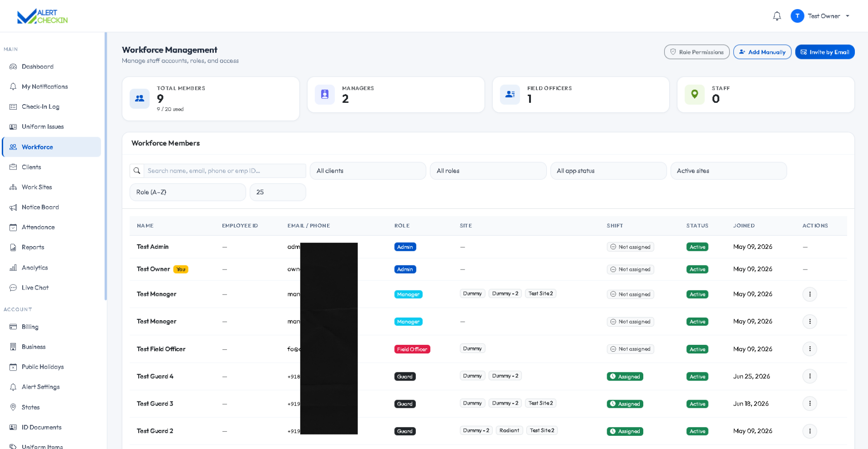868x449 pixels.
Task: Click Not assigned shift for Test Admin
Action: [630, 247]
